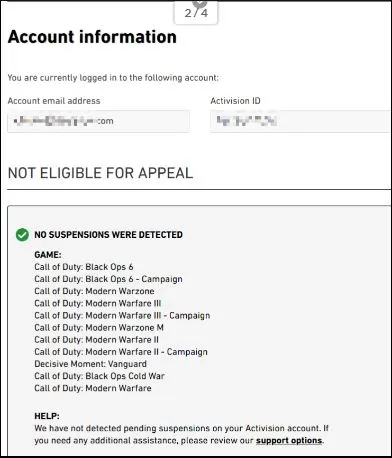Click the green checkmark status icon
This screenshot has width=392, height=458.
22,235
